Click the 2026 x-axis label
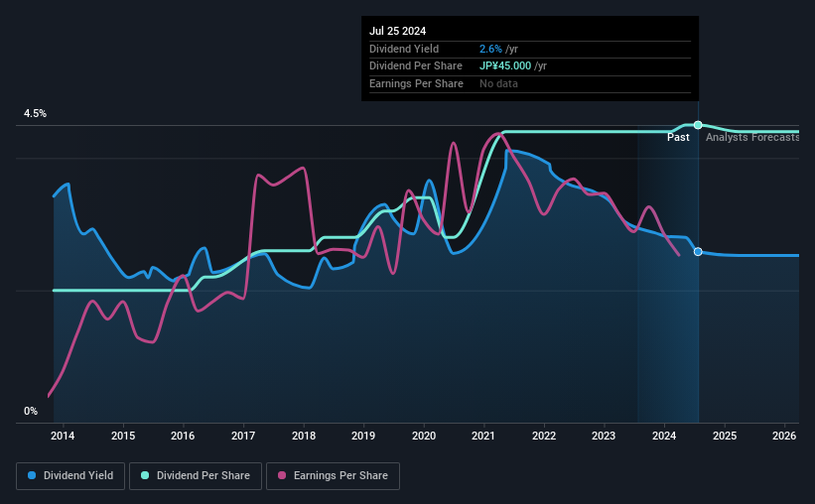The height and width of the screenshot is (504, 815). pos(784,436)
